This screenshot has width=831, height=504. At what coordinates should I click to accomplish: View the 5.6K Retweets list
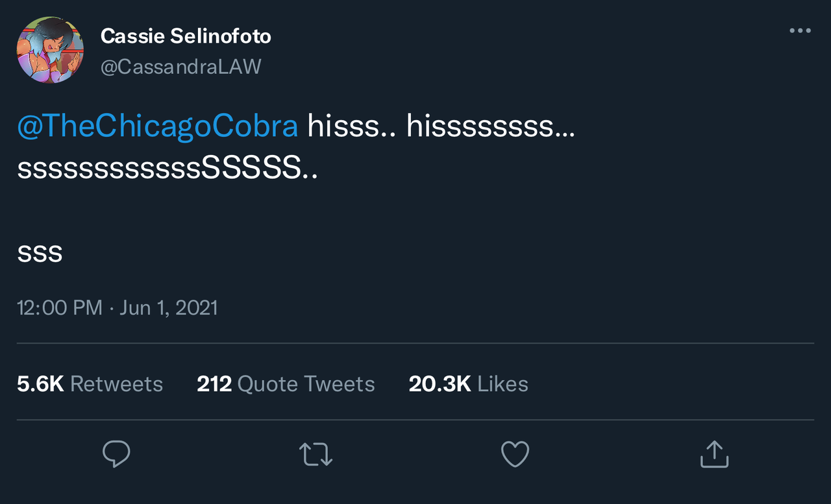(x=90, y=384)
